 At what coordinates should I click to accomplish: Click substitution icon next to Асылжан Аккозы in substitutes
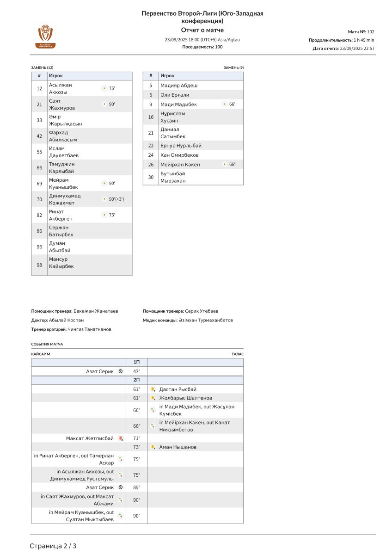pos(104,88)
